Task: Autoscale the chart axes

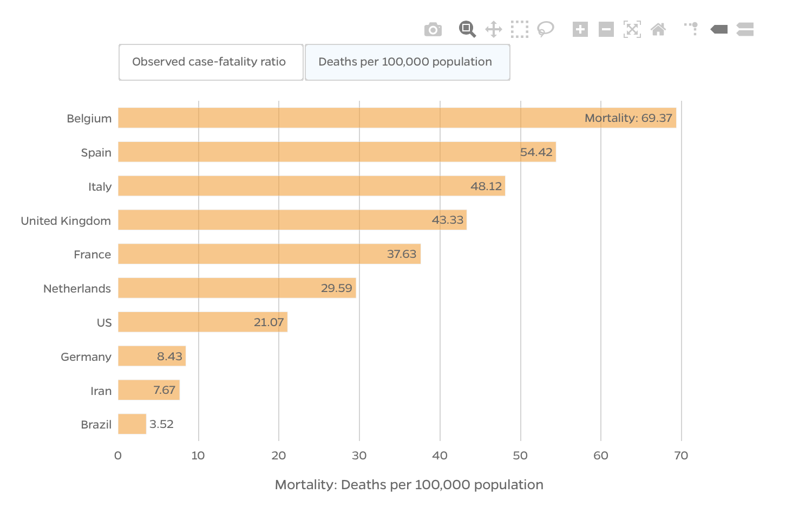Action: pos(632,29)
